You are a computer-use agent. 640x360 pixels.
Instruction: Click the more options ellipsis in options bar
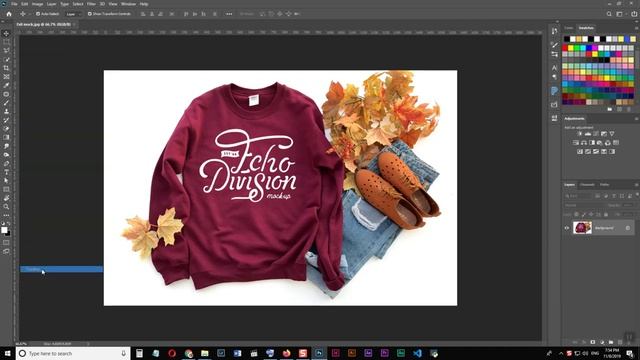pos(229,14)
